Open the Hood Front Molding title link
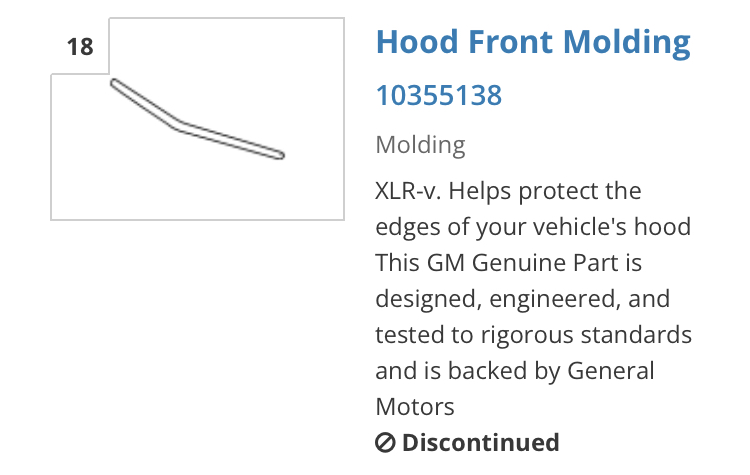Viewport: 750px width, 475px height. tap(532, 42)
